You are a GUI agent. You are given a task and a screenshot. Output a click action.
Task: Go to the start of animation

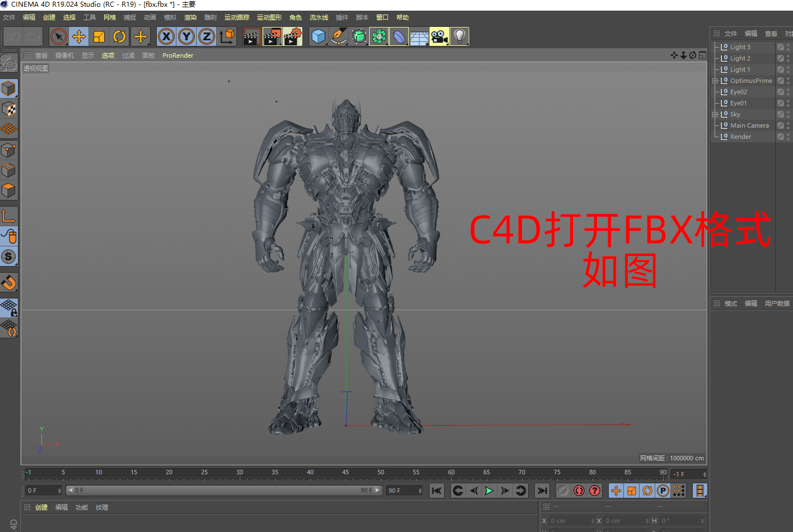(436, 491)
